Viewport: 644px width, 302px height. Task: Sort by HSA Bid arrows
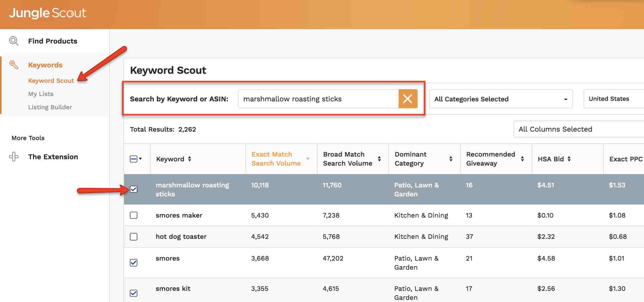(x=569, y=159)
